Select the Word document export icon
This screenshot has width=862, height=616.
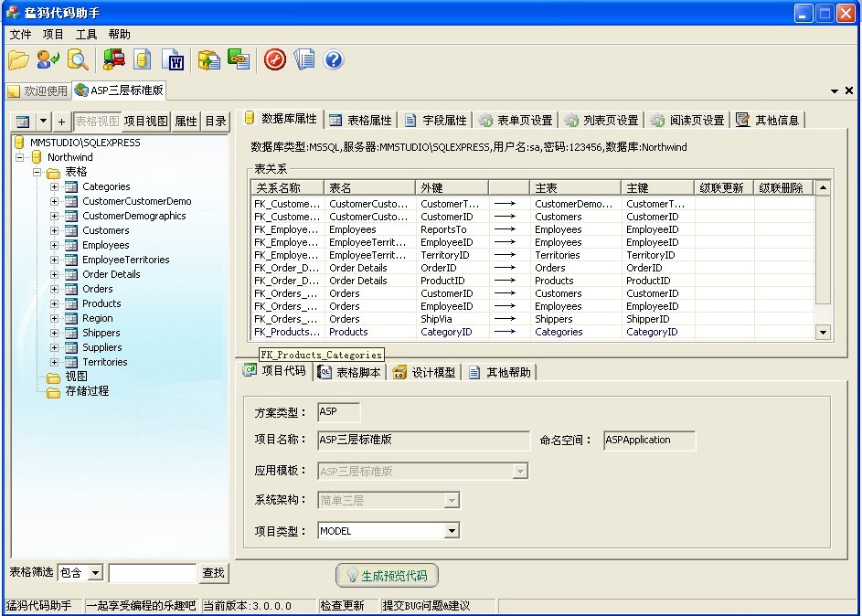pos(173,59)
